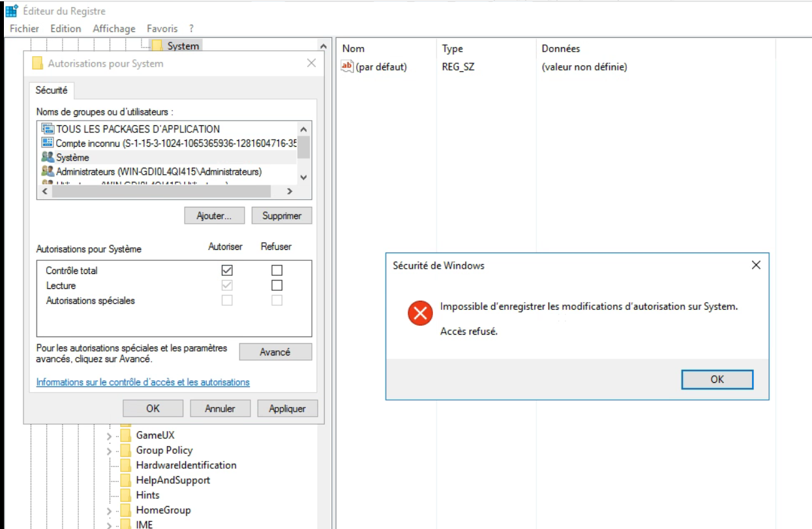Open the ? help menu

[x=192, y=29]
